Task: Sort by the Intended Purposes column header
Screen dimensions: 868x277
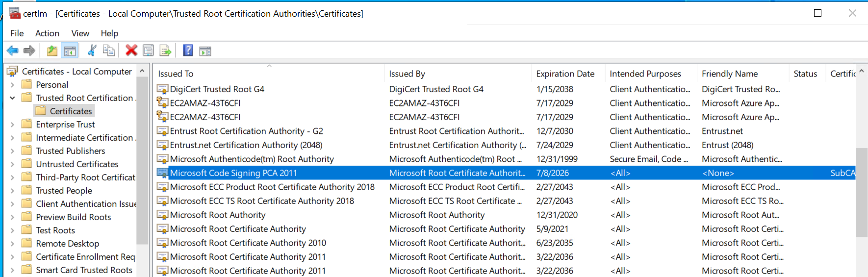Action: (x=651, y=74)
